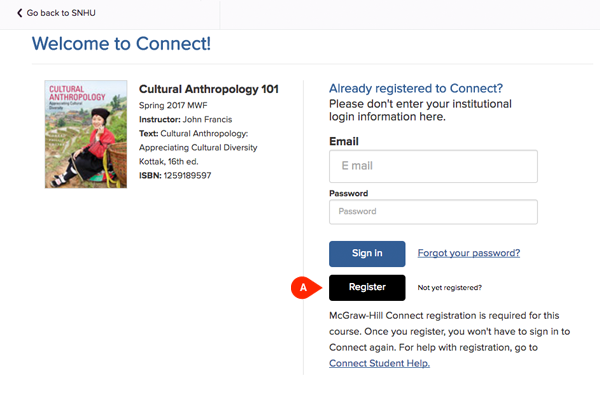Open the Forgot your password link

(468, 253)
